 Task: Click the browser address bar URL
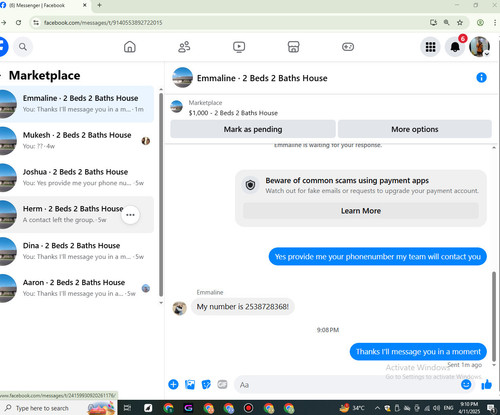pyautogui.click(x=103, y=23)
